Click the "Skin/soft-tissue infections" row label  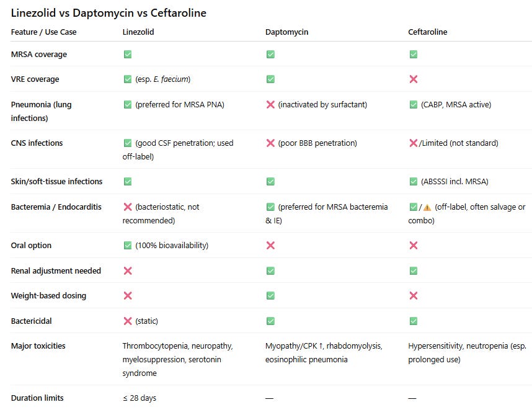point(56,182)
